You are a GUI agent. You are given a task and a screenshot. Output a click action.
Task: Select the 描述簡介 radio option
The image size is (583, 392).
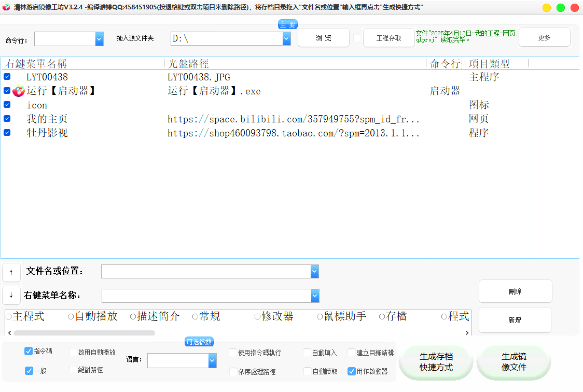133,317
